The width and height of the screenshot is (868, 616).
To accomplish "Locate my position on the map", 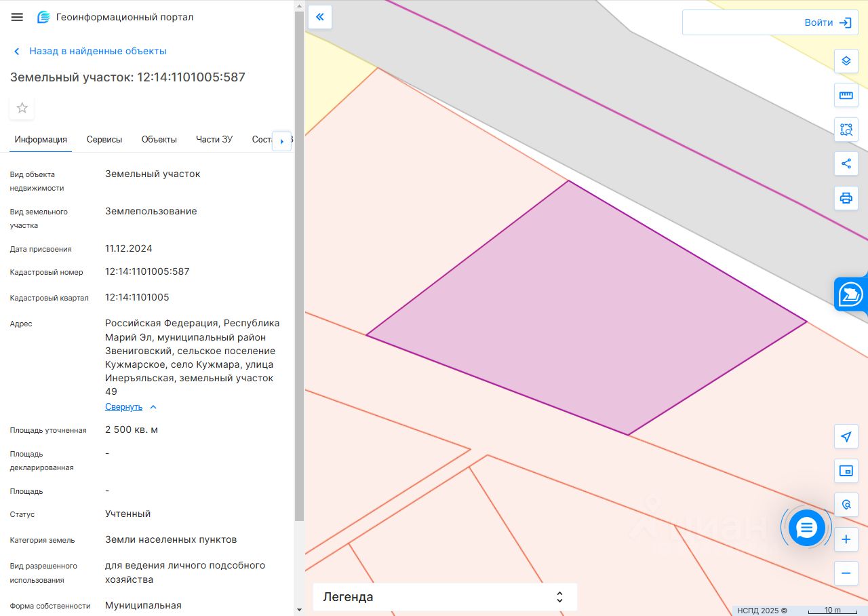I will tap(846, 437).
